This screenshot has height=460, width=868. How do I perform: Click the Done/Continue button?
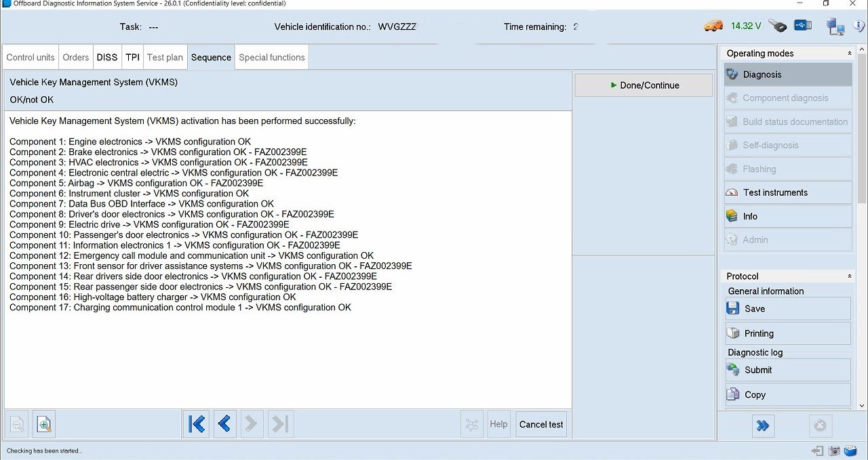(644, 85)
